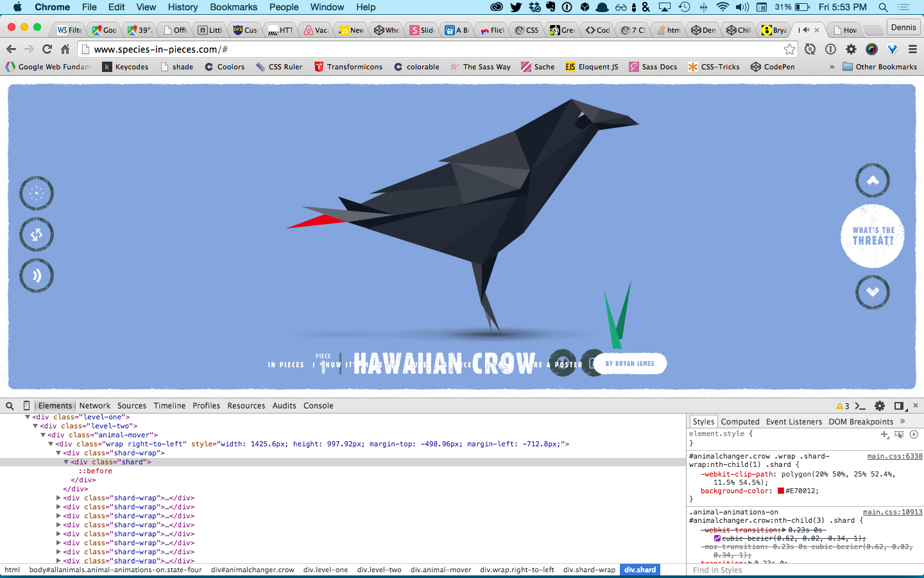Open the Bookmarks menu in menu bar
924x578 pixels.
[234, 7]
